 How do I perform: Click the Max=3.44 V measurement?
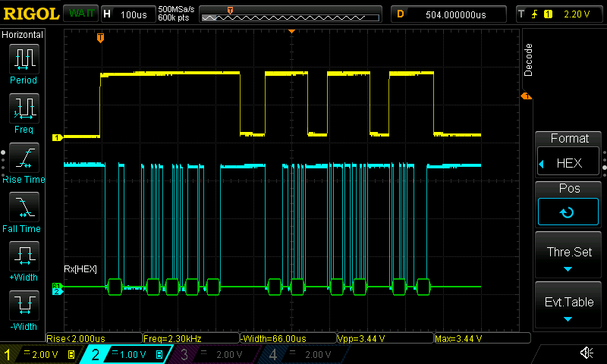482,338
